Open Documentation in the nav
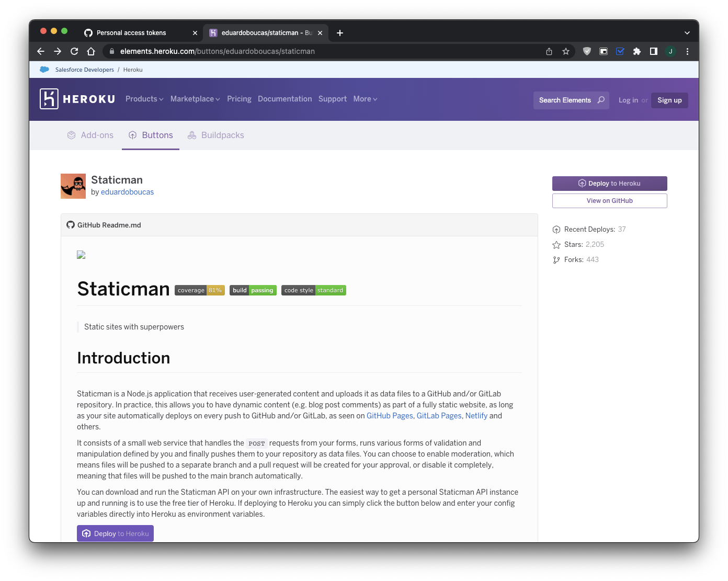The height and width of the screenshot is (581, 728). pyautogui.click(x=285, y=99)
